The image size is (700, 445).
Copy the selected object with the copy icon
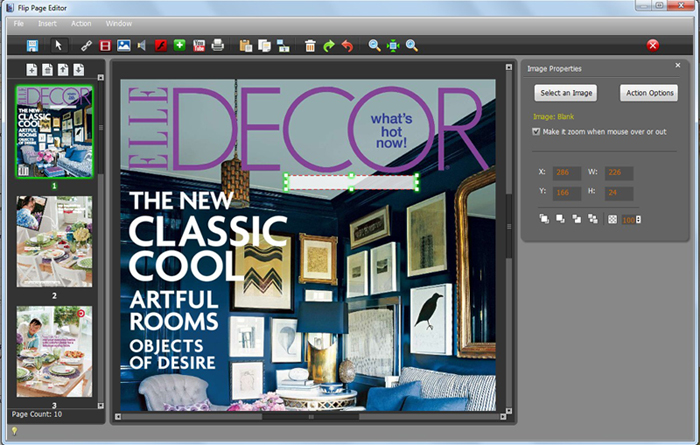(x=264, y=46)
